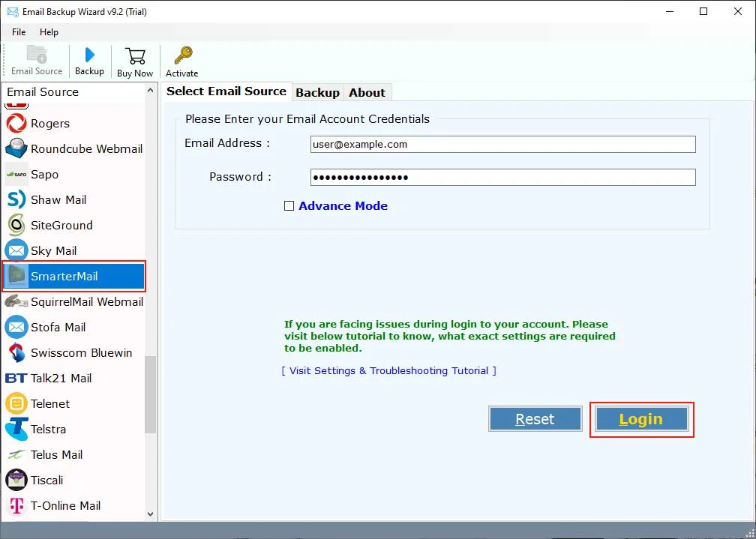Open the Help menu
The image size is (756, 539).
tap(49, 32)
